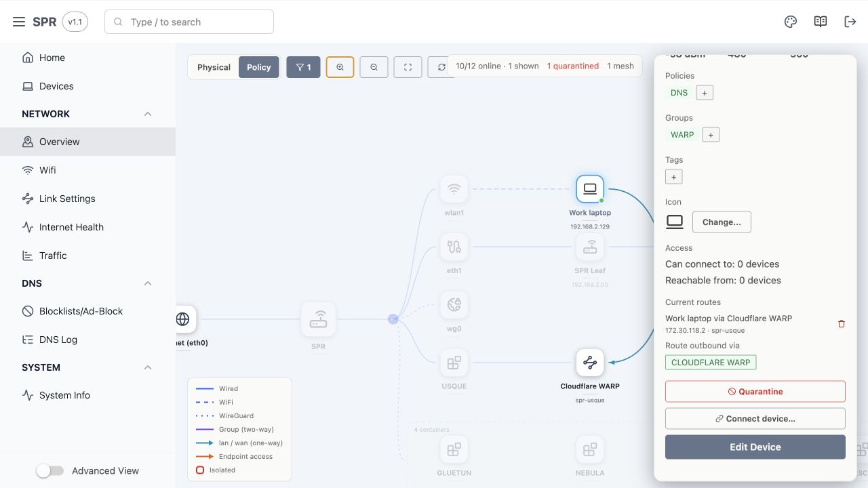Image resolution: width=868 pixels, height=488 pixels.
Task: Select the GLUETUN container node
Action: 454,449
